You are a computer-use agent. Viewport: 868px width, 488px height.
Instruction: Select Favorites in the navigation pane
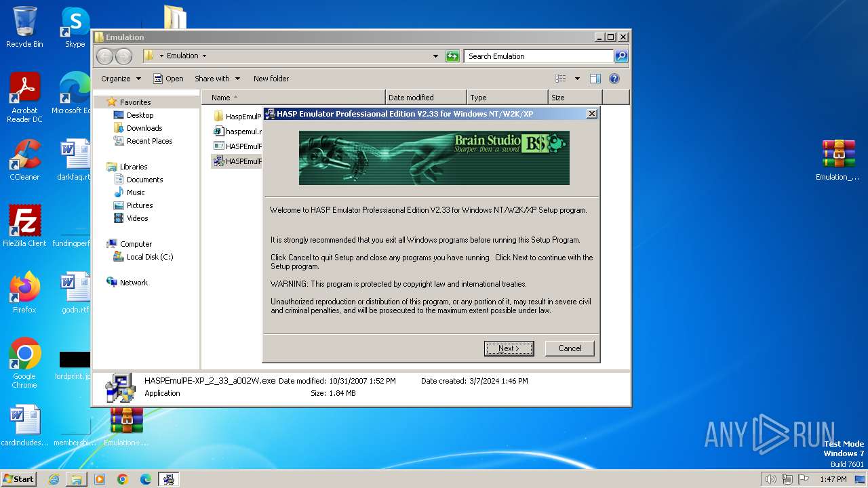135,102
